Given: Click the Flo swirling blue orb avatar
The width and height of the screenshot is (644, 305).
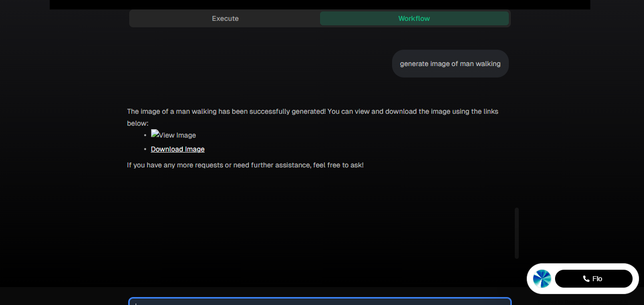Looking at the screenshot, I should pyautogui.click(x=542, y=279).
